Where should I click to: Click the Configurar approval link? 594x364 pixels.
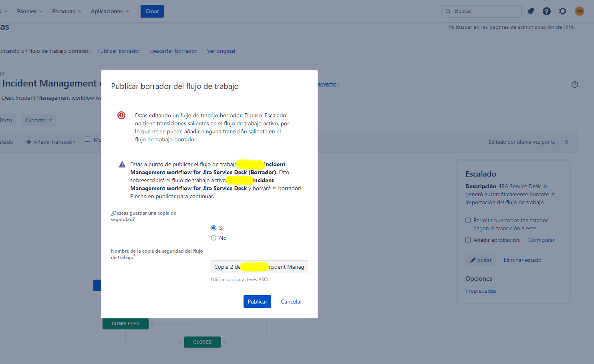(x=542, y=240)
